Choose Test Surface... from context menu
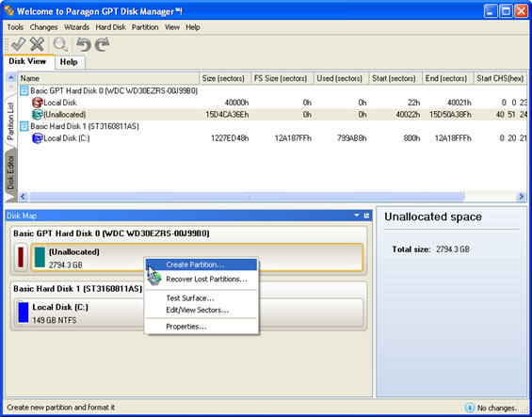 [202, 298]
